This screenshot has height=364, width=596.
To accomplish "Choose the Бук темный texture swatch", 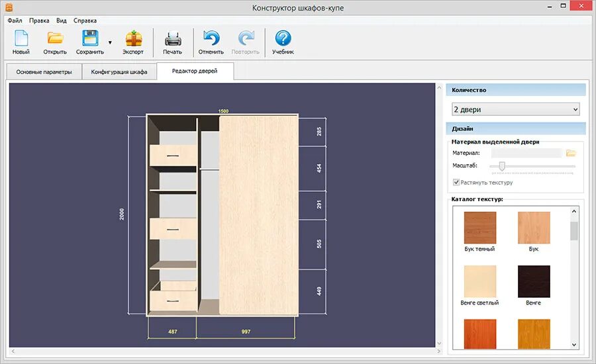I will 480,228.
